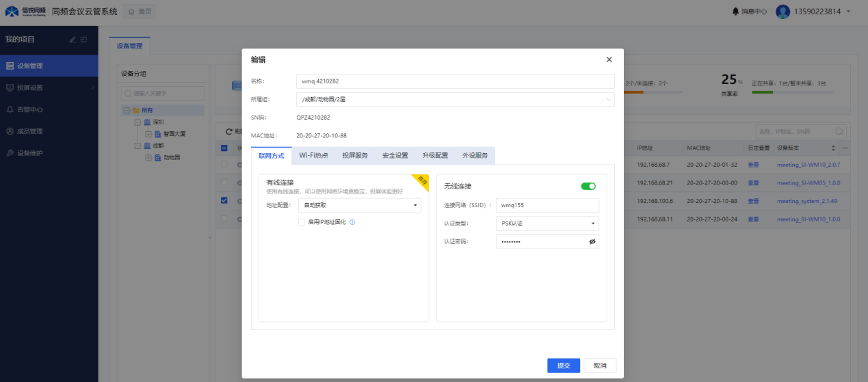Show the password with the eye icon
Viewport: 868px width, 382px height.
coord(592,242)
